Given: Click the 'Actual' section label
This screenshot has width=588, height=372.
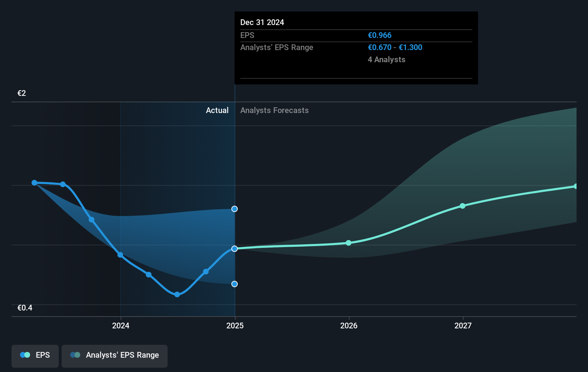Looking at the screenshot, I should tap(217, 111).
